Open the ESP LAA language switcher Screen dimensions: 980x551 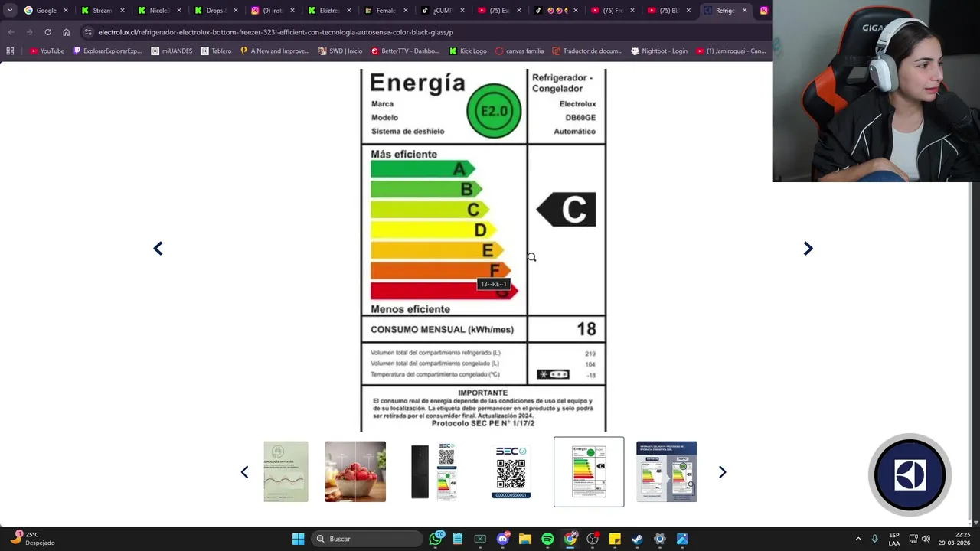point(894,539)
